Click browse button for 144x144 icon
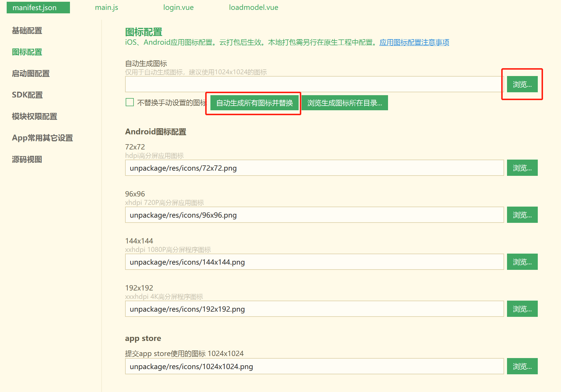561x392 pixels. [x=522, y=262]
